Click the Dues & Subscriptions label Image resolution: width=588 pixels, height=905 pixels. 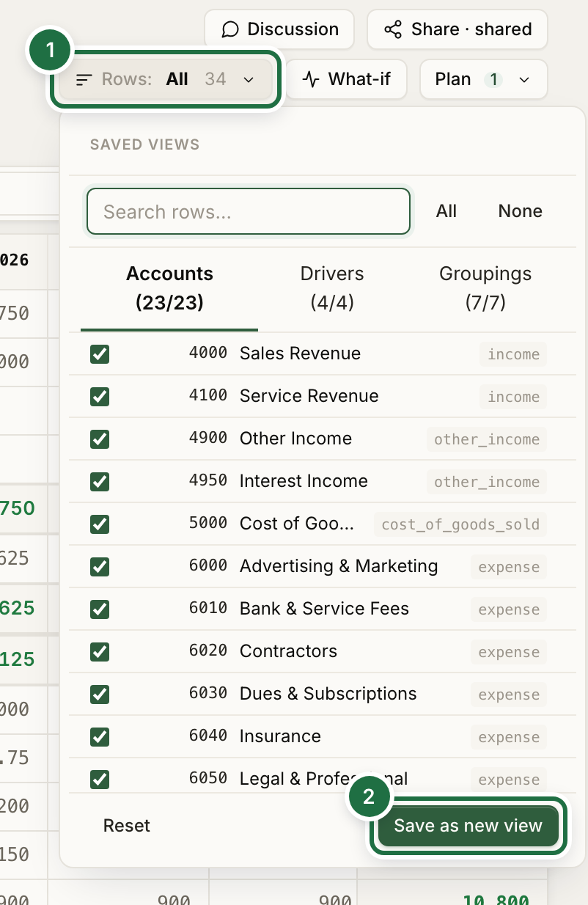(328, 694)
